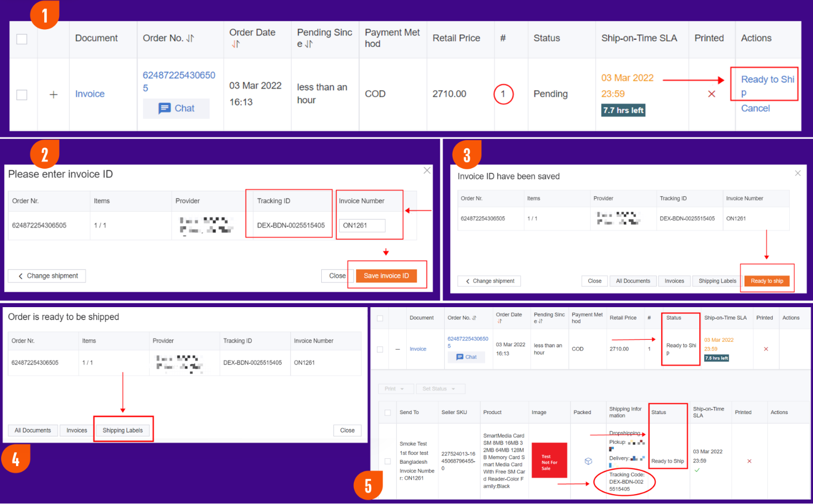813x504 pixels.
Task: Open Chat in the Ready to Ship order row
Action: click(466, 357)
